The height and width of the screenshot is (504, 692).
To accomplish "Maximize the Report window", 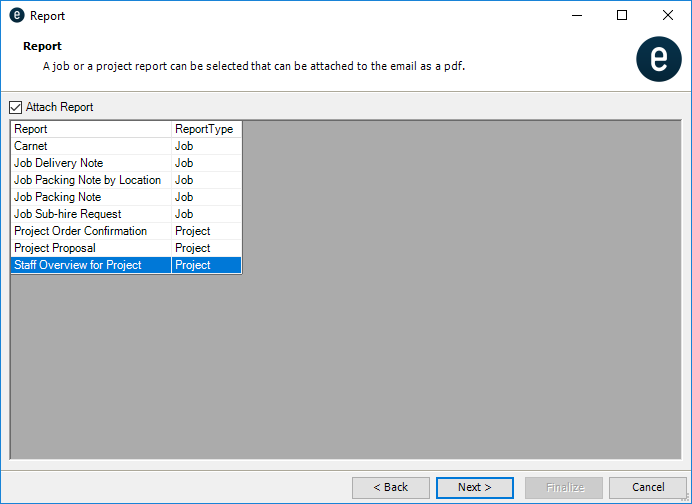I will (x=622, y=16).
